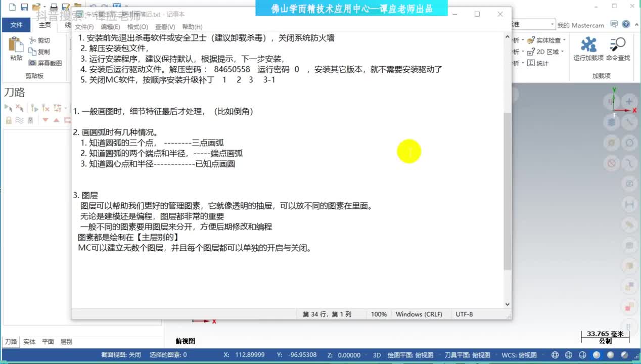This screenshot has height=364, width=641.
Task: Click the Help question mark icon
Action: [626, 24]
